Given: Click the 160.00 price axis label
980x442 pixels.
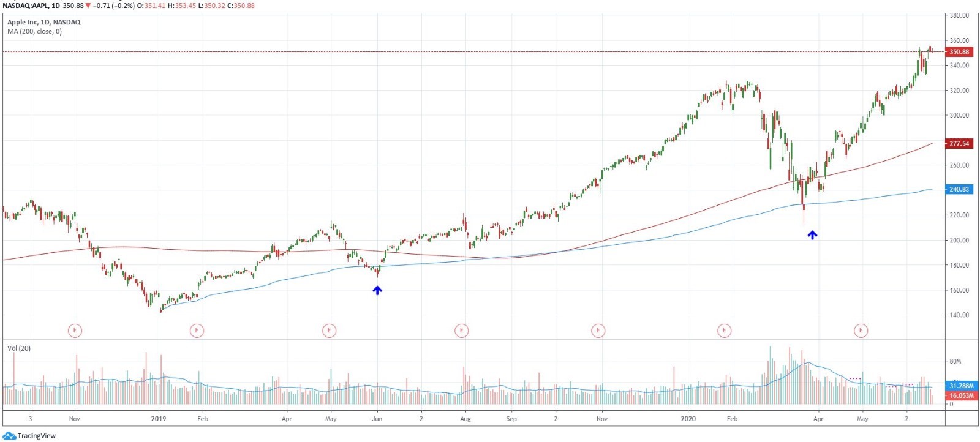Looking at the screenshot, I should tap(959, 290).
